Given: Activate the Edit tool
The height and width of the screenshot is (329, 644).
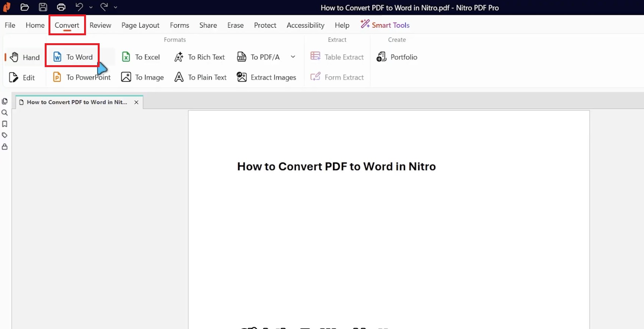Looking at the screenshot, I should click(x=22, y=77).
